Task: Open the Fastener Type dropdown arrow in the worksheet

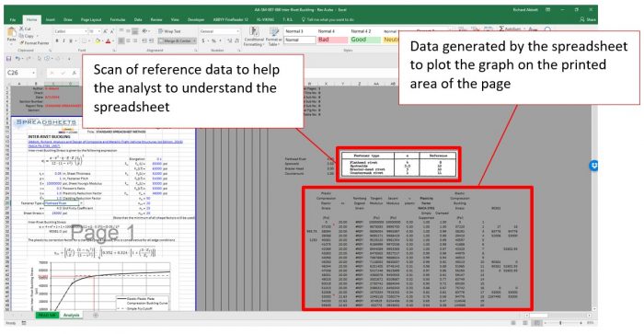Action: (x=81, y=203)
